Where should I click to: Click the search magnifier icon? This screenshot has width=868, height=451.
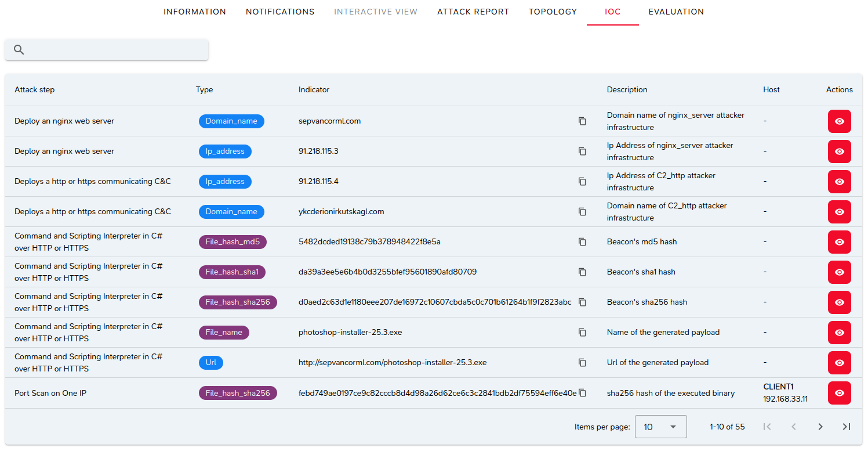point(19,50)
